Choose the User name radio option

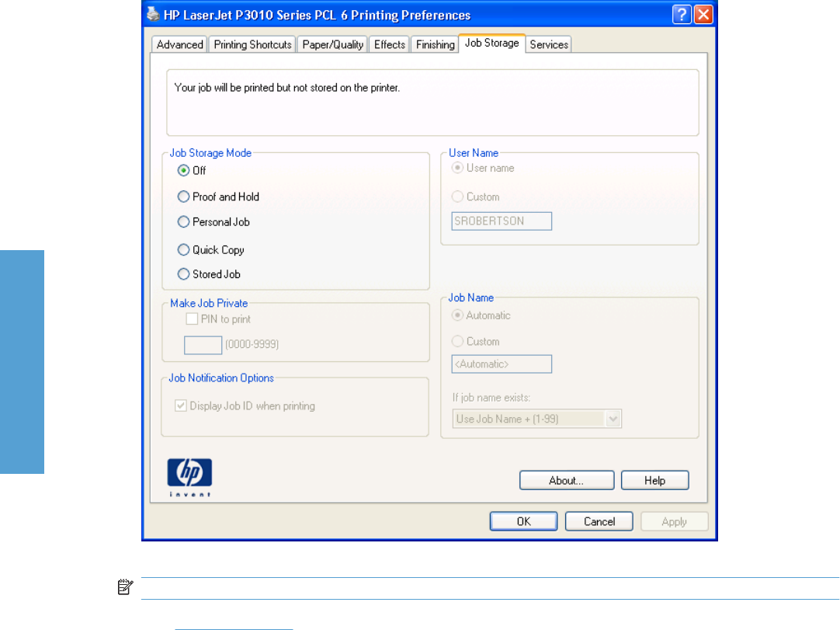[x=457, y=168]
